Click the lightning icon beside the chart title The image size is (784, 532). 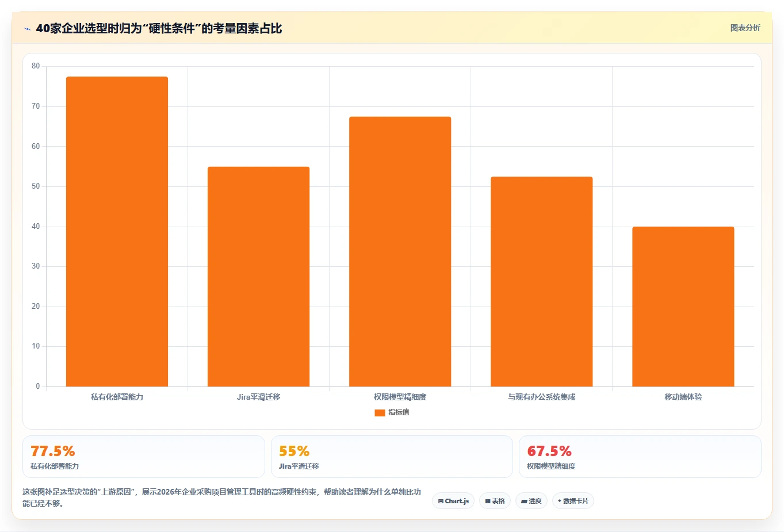(27, 29)
